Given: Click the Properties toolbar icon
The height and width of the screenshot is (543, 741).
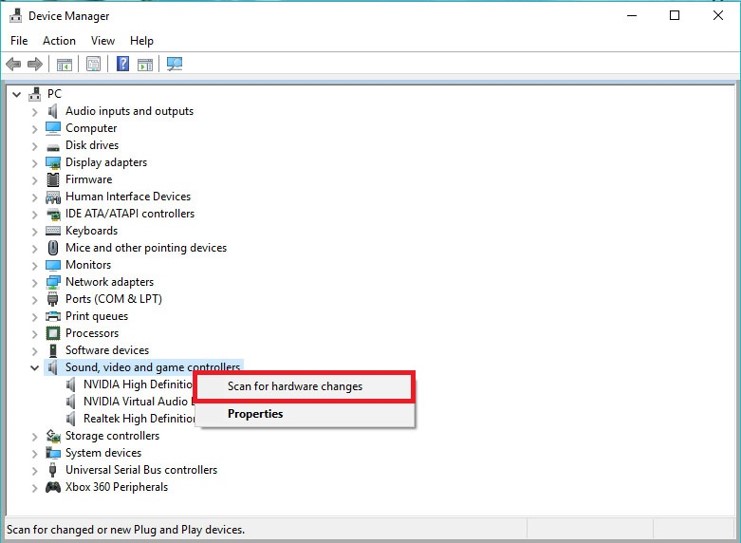Looking at the screenshot, I should pyautogui.click(x=93, y=64).
